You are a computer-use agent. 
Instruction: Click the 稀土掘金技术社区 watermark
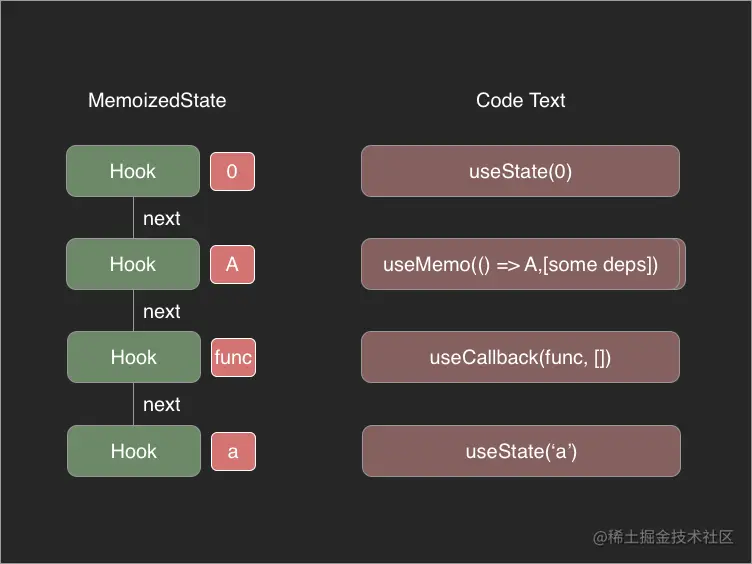[664, 537]
